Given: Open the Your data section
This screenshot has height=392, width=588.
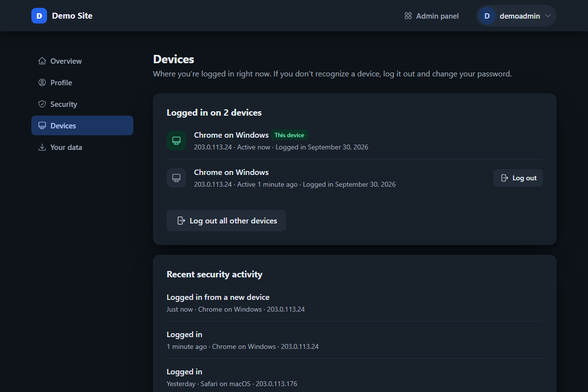Looking at the screenshot, I should (x=82, y=147).
